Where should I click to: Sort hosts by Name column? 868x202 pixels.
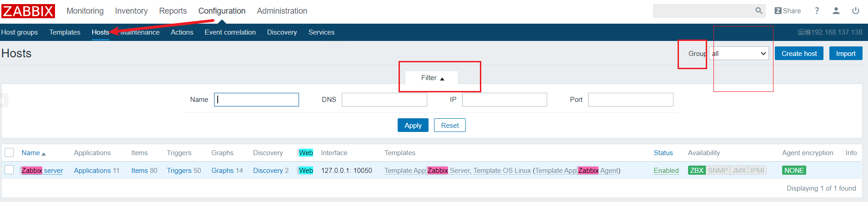click(x=34, y=153)
